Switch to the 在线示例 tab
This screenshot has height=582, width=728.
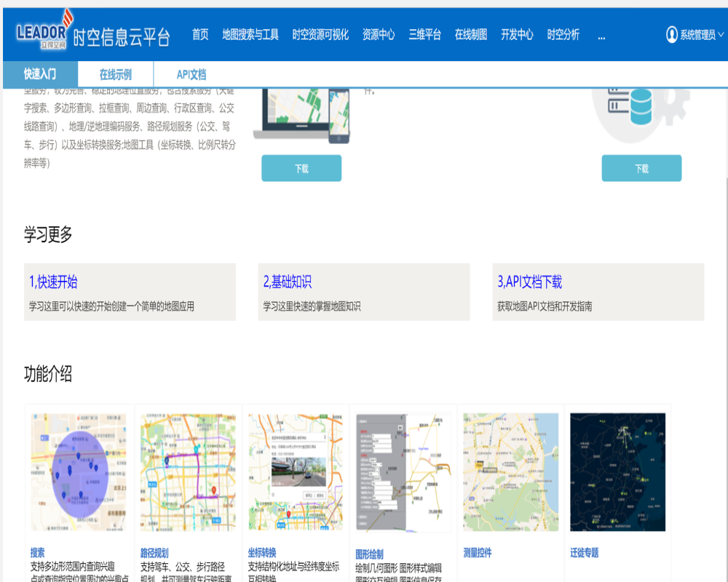coord(116,74)
